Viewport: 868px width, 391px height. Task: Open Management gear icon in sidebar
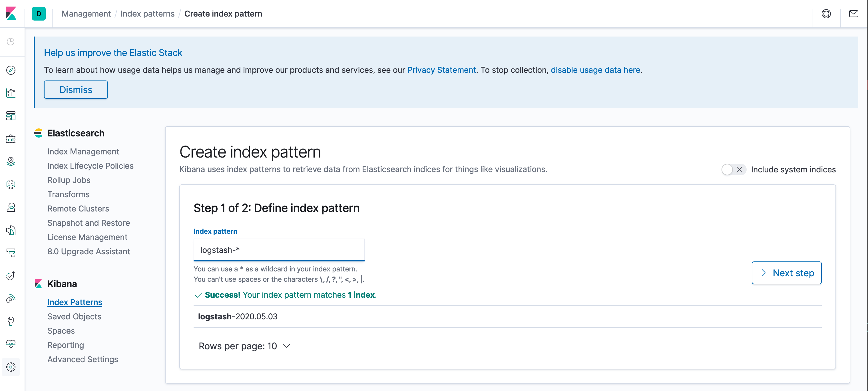click(x=11, y=367)
